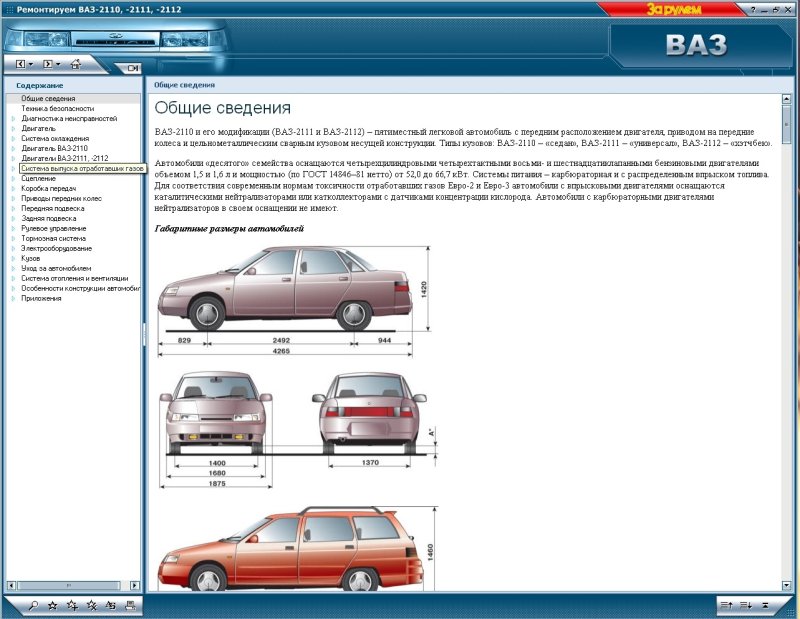This screenshot has width=800, height=619.
Task: Click content scrollbar up arrow
Action: (x=786, y=99)
